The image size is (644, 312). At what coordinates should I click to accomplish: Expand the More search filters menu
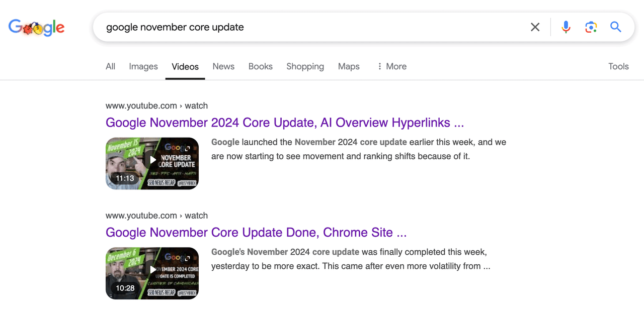[391, 66]
